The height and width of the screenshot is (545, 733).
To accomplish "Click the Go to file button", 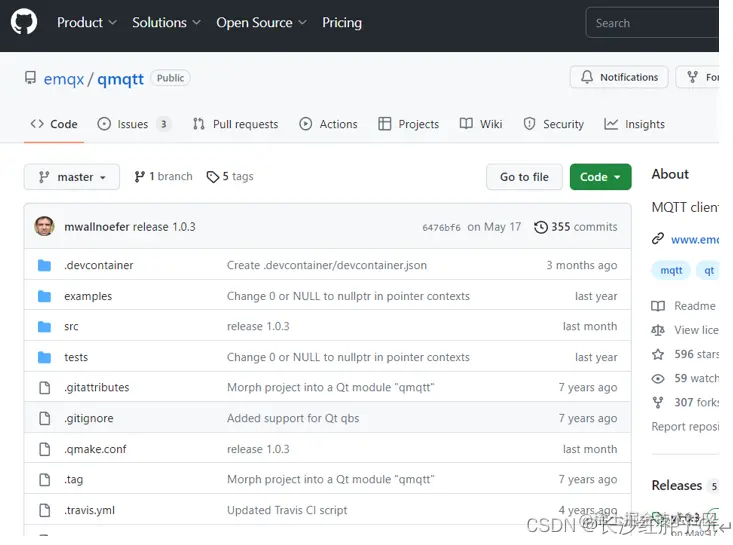I will [524, 177].
